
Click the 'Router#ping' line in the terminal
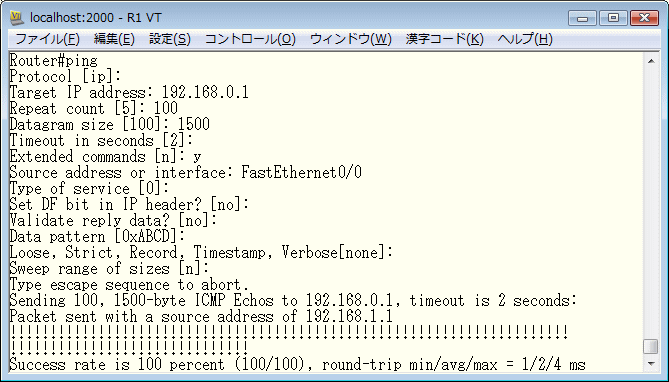[54, 60]
